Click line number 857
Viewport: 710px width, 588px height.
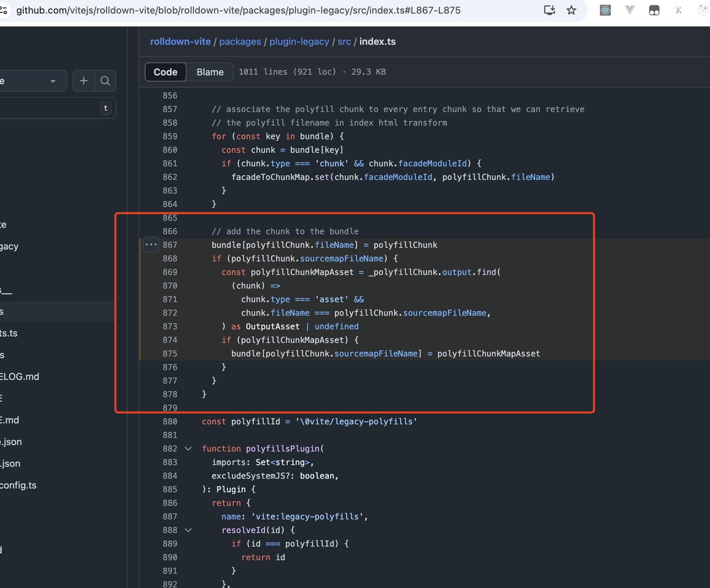170,109
